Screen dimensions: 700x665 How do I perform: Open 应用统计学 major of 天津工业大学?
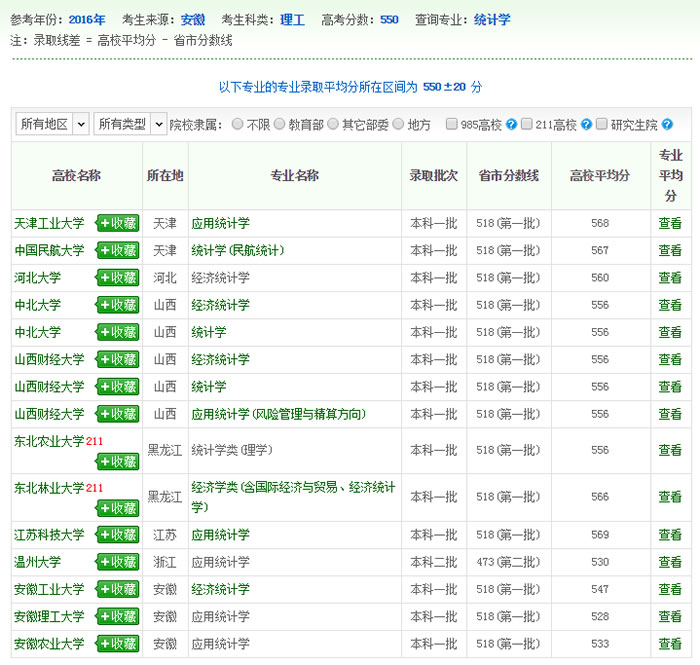coord(221,223)
